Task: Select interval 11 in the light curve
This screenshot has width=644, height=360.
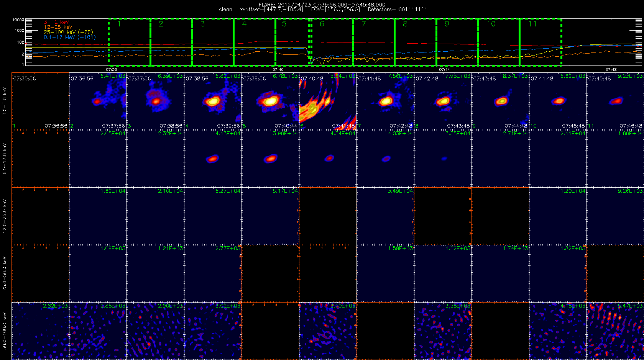Action: [x=540, y=42]
